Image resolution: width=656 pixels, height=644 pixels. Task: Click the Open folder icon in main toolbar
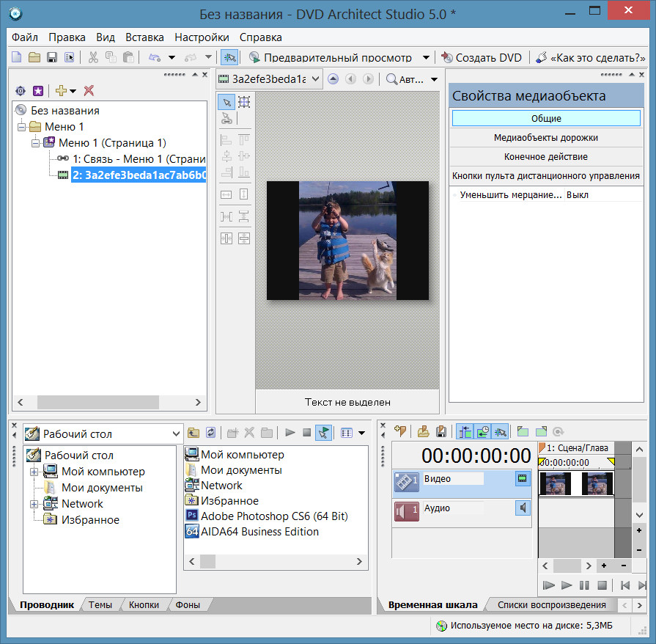click(x=34, y=57)
